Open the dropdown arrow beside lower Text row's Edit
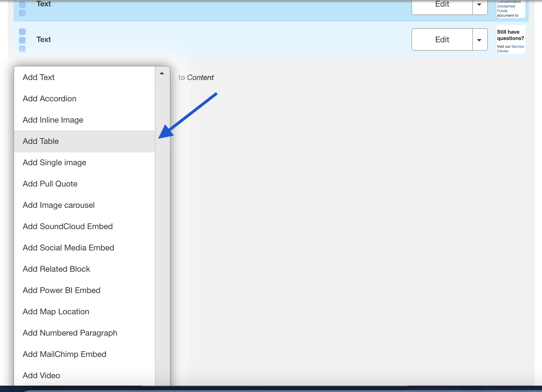The image size is (542, 392). tap(480, 39)
